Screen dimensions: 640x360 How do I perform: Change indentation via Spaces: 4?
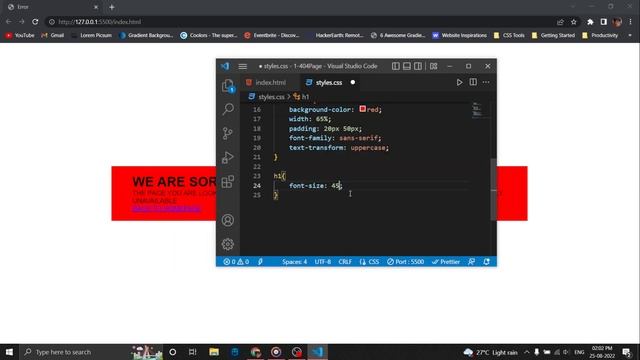(294, 262)
